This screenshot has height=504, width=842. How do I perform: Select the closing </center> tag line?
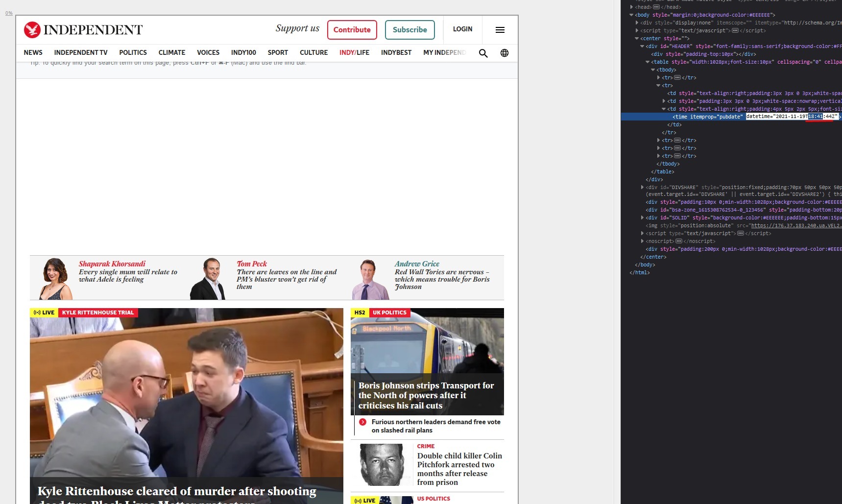coord(653,257)
